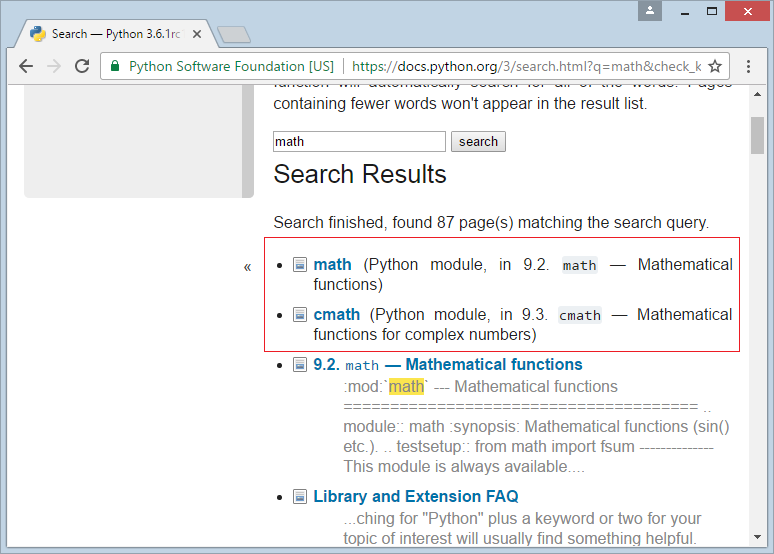Select the Search — Python 3.6.1rc tab

[x=116, y=34]
